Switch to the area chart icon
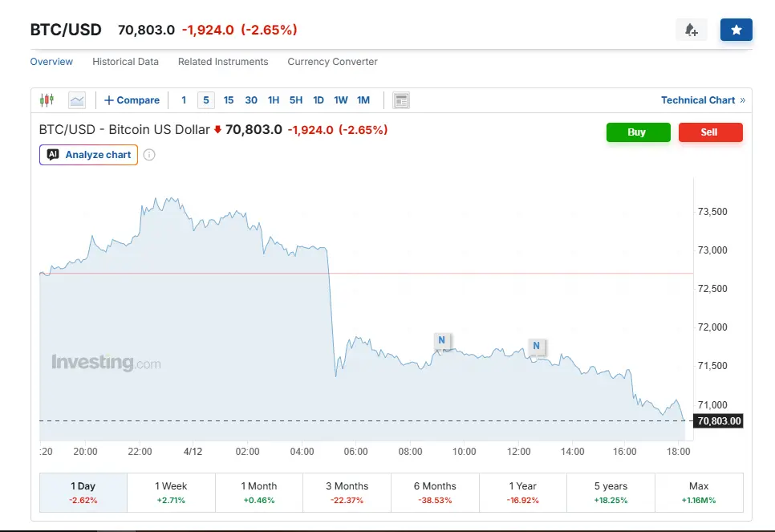The width and height of the screenshot is (775, 532). point(77,100)
